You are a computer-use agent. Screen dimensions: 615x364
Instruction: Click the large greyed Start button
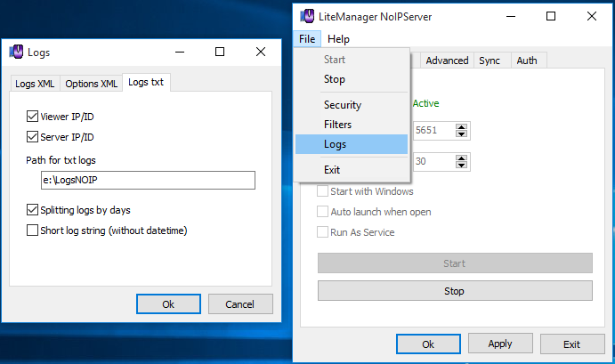455,263
